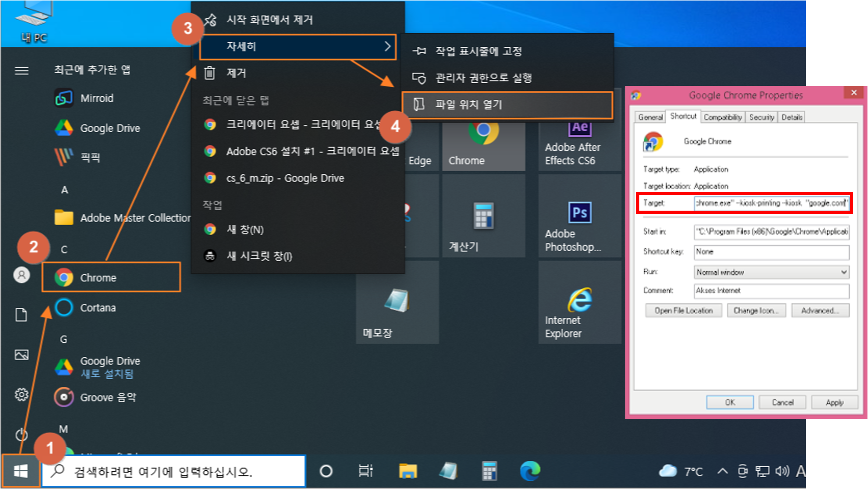Viewport: 868px width, 489px height.
Task: Open Google Drive marked 새로 설치됨
Action: 97,367
